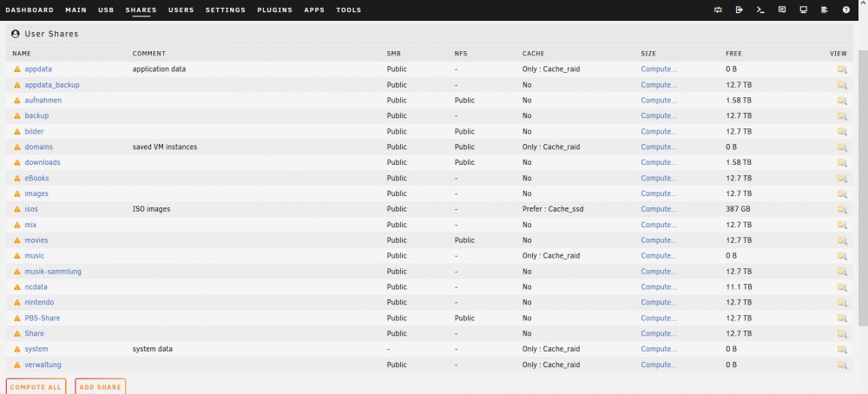Screen dimensions: 868x394
Task: Browse the movies share folder icon
Action: pyautogui.click(x=842, y=240)
